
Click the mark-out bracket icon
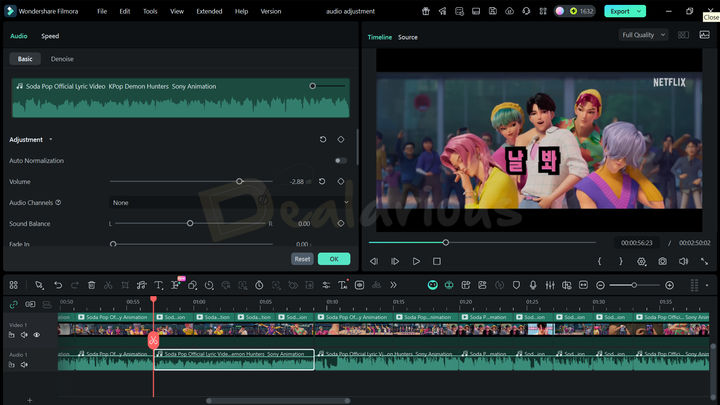[x=620, y=261]
